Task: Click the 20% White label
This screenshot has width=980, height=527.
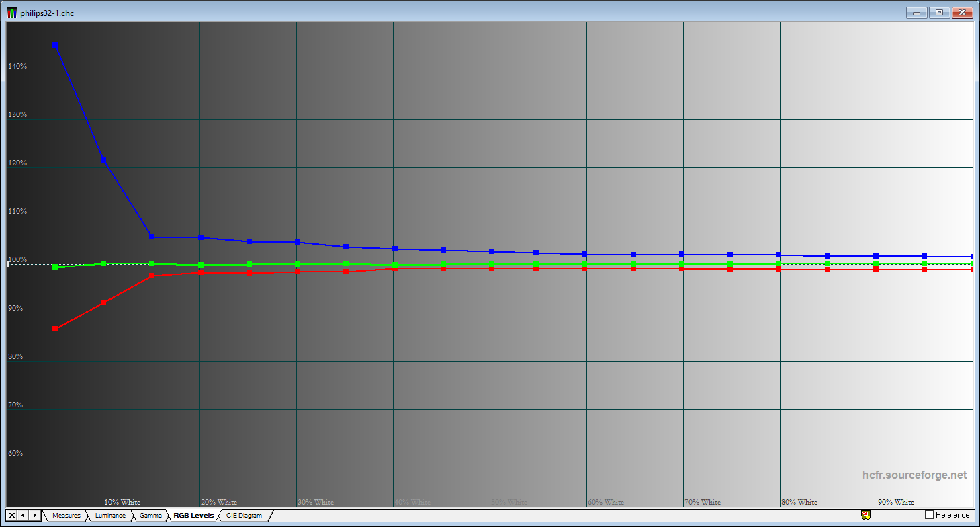Action: [219, 502]
